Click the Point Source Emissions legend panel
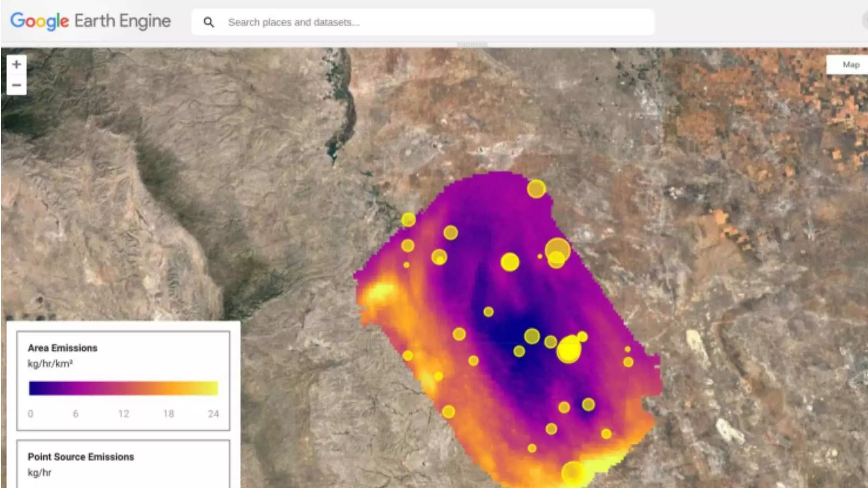The width and height of the screenshot is (868, 488). (123, 464)
